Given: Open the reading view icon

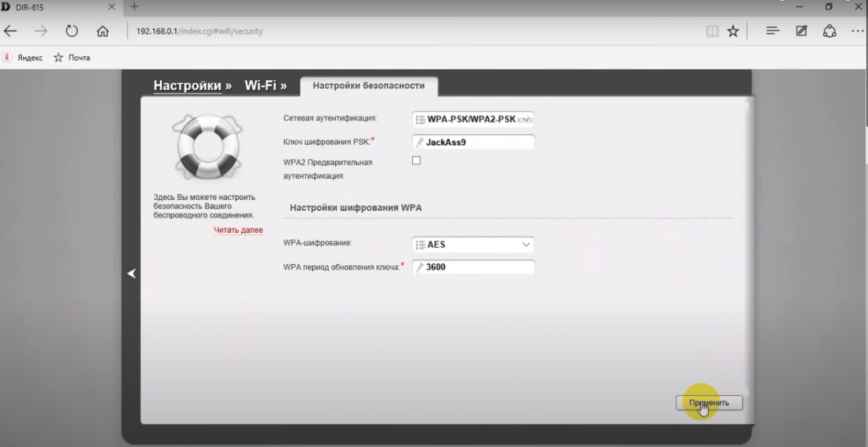Looking at the screenshot, I should [x=712, y=32].
